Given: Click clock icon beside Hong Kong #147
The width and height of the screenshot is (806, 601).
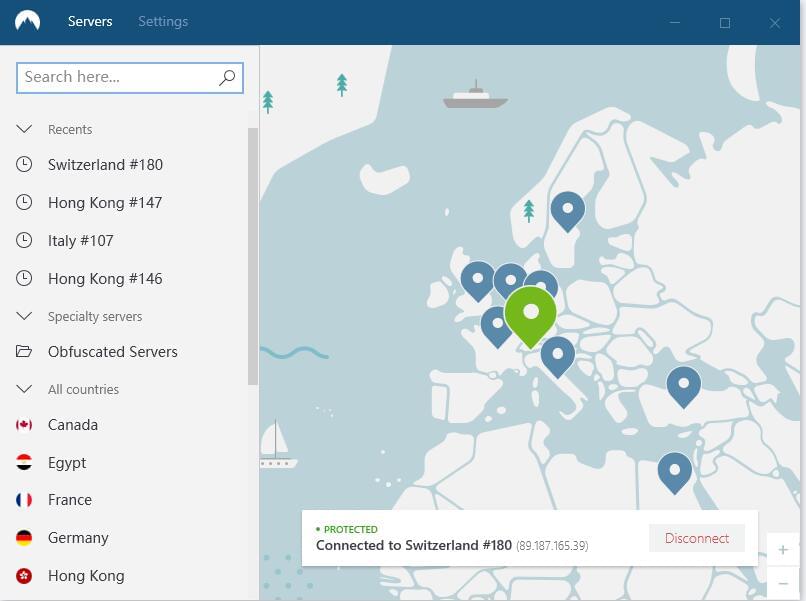Looking at the screenshot, I should (x=24, y=203).
